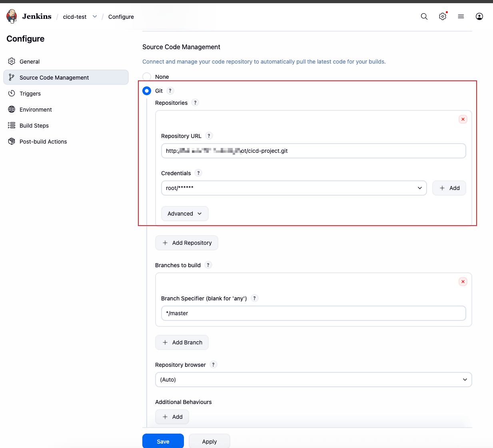The width and height of the screenshot is (493, 448).
Task: Go to Environment section
Action: point(66,109)
